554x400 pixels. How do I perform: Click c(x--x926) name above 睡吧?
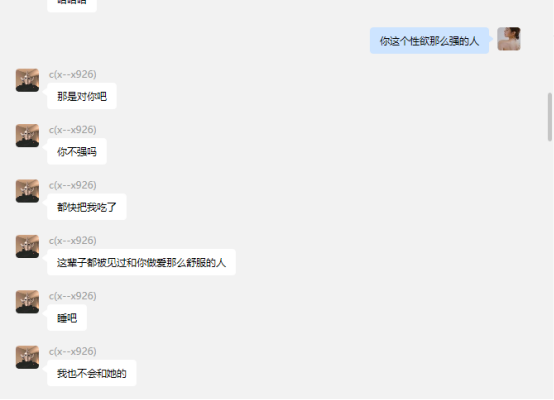(x=72, y=296)
